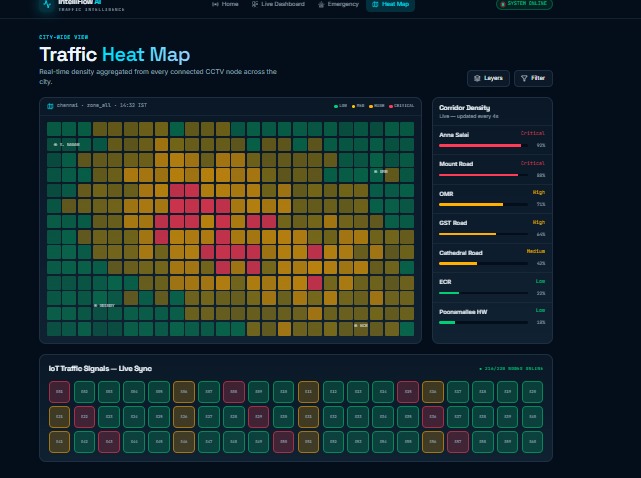
Task: Select green signal node S02
Action: click(x=84, y=392)
